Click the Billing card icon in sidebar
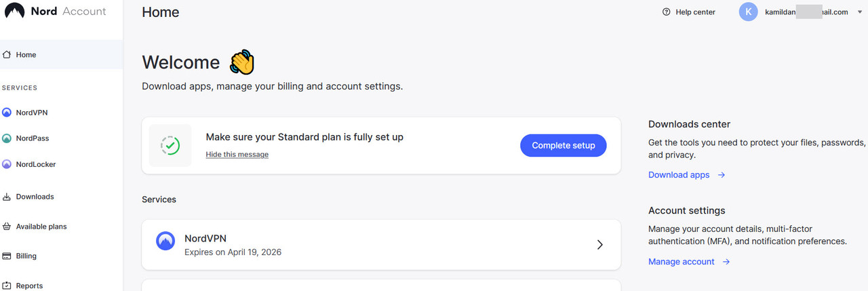The image size is (868, 291). [7, 256]
